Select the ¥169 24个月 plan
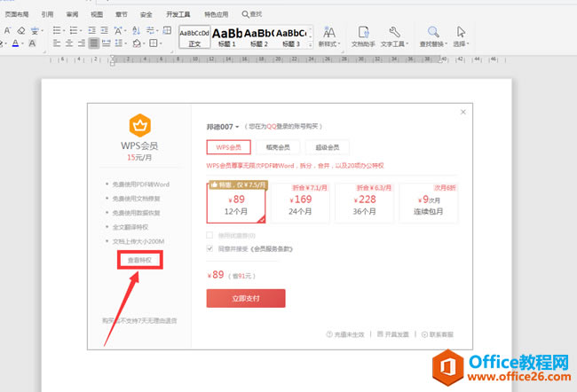 300,203
